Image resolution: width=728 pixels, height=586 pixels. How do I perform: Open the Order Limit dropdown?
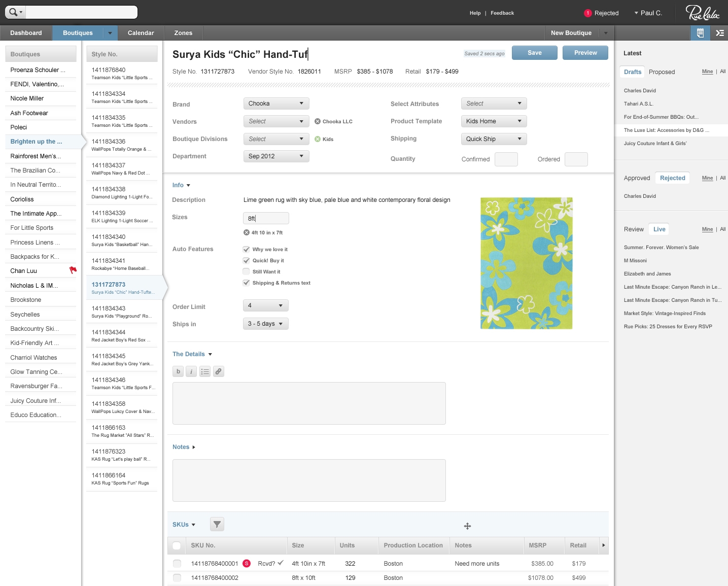point(266,305)
